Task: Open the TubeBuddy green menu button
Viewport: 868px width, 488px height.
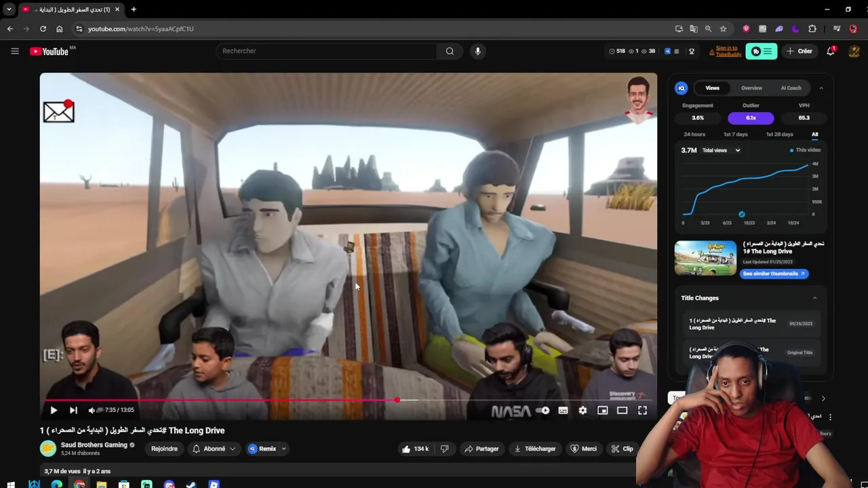Action: coord(762,51)
